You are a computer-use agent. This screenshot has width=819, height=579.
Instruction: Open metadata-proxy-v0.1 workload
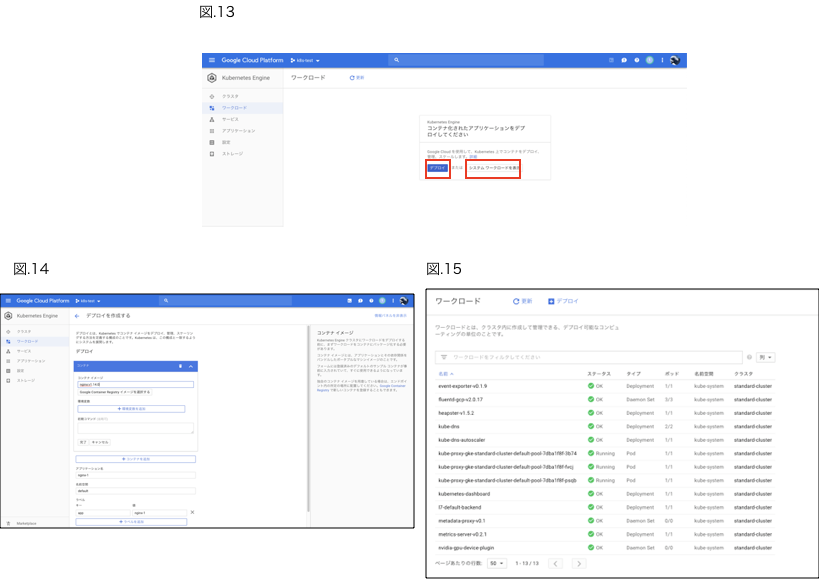[x=462, y=521]
